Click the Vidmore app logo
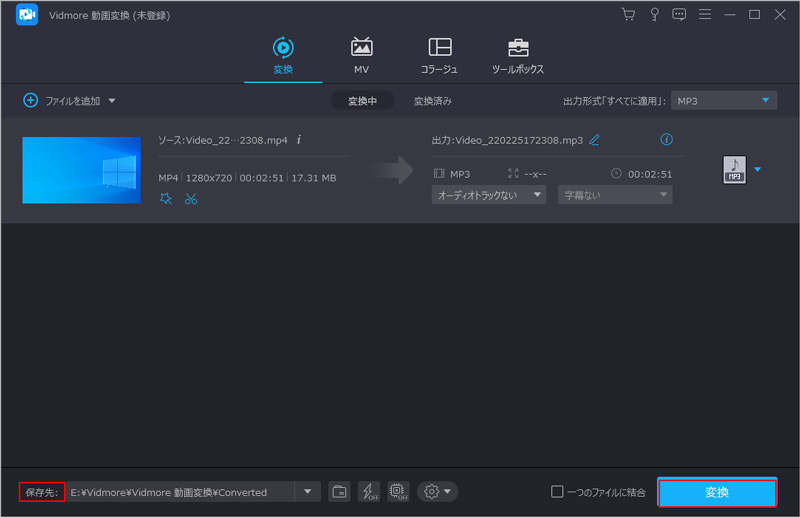Screen dimensions: 800x517 pyautogui.click(x=27, y=14)
